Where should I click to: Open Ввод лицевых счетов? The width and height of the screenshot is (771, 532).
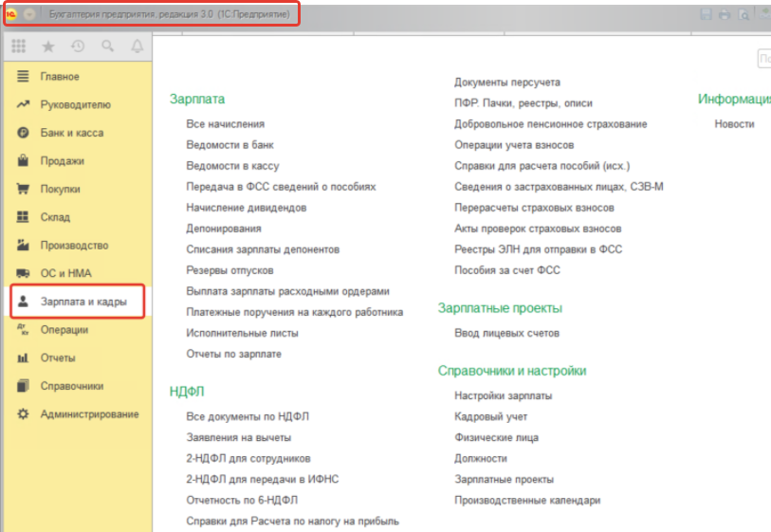pyautogui.click(x=507, y=334)
